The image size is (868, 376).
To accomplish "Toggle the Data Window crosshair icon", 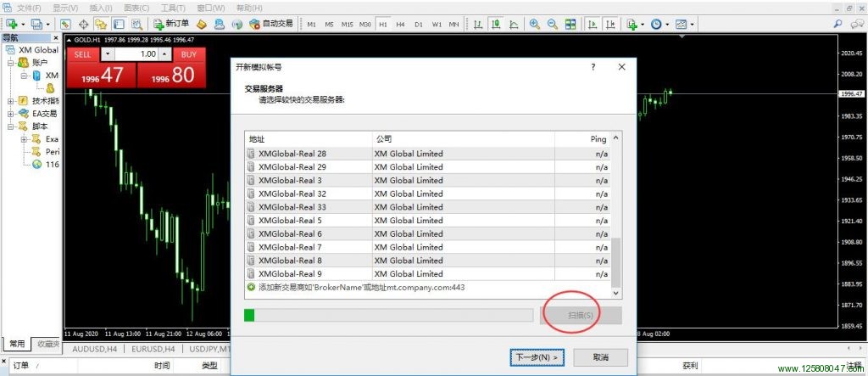I will [84, 24].
